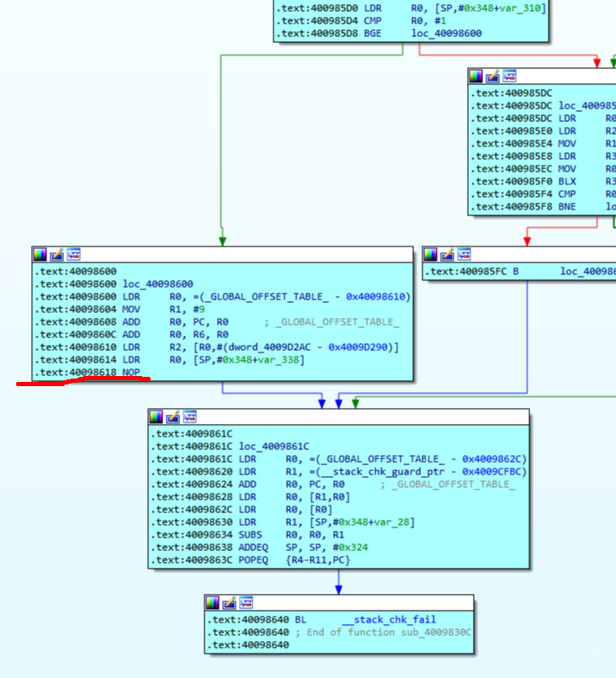This screenshot has height=678, width=616.
Task: Click the pencil edit icon on the loc_400985DC node
Action: (492, 77)
